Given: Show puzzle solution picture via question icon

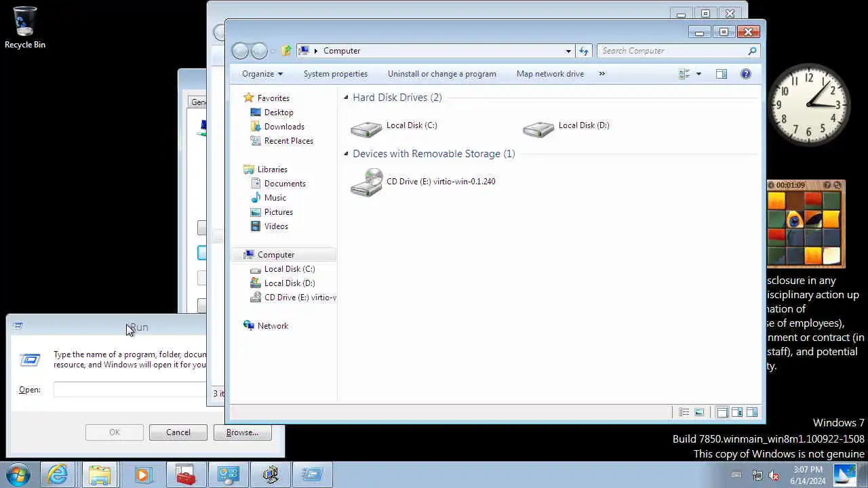Looking at the screenshot, I should click(827, 185).
